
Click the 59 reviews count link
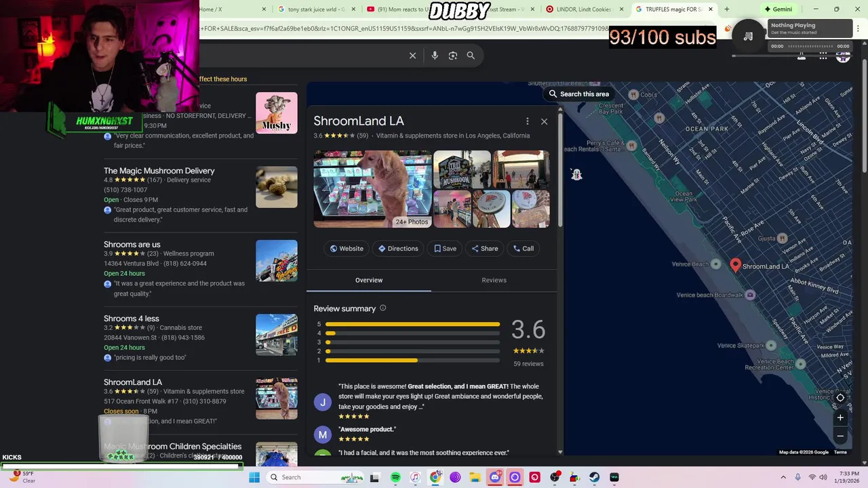pyautogui.click(x=528, y=364)
